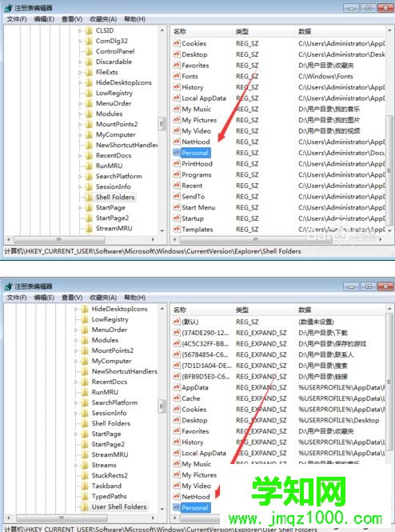
Task: Click the registry editor app icon in top title bar
Action: pos(9,8)
